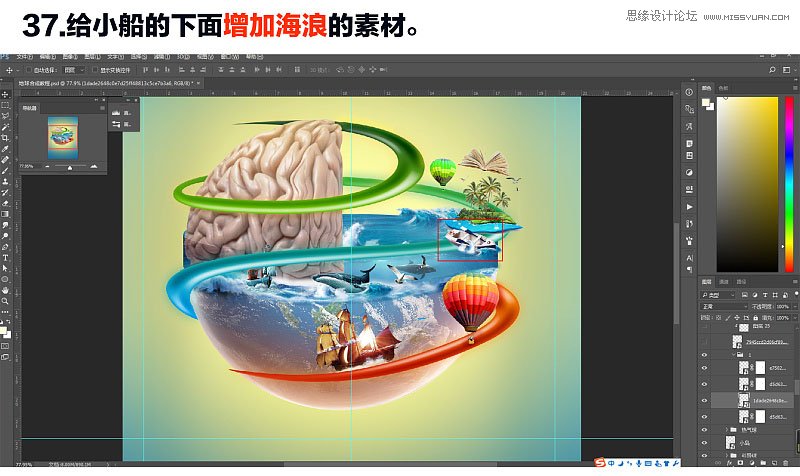Show the hidden 2945 layer
800x476 pixels.
tap(705, 342)
